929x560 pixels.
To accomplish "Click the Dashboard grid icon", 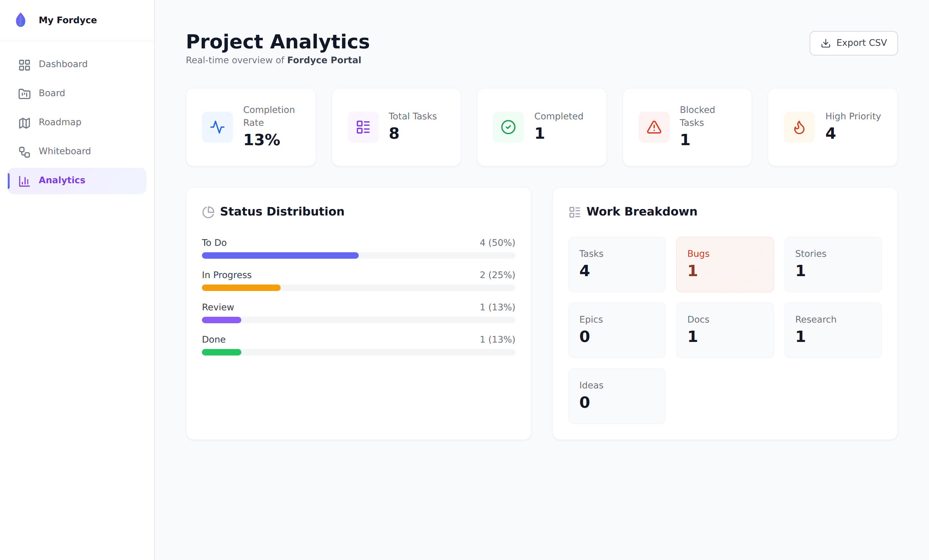I will tap(25, 65).
